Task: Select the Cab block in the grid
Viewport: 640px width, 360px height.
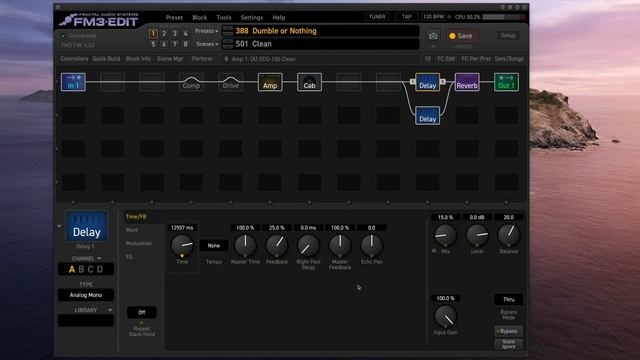Action: pyautogui.click(x=309, y=82)
